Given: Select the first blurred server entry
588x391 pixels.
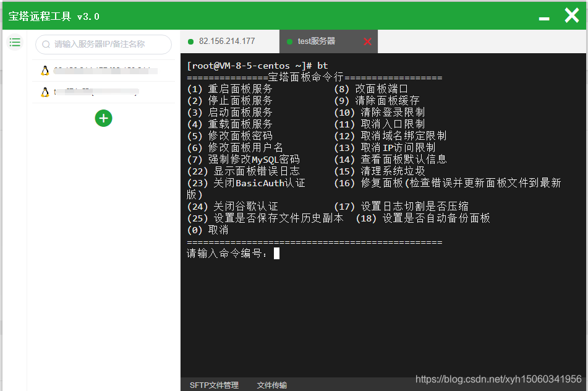Looking at the screenshot, I should coord(103,71).
